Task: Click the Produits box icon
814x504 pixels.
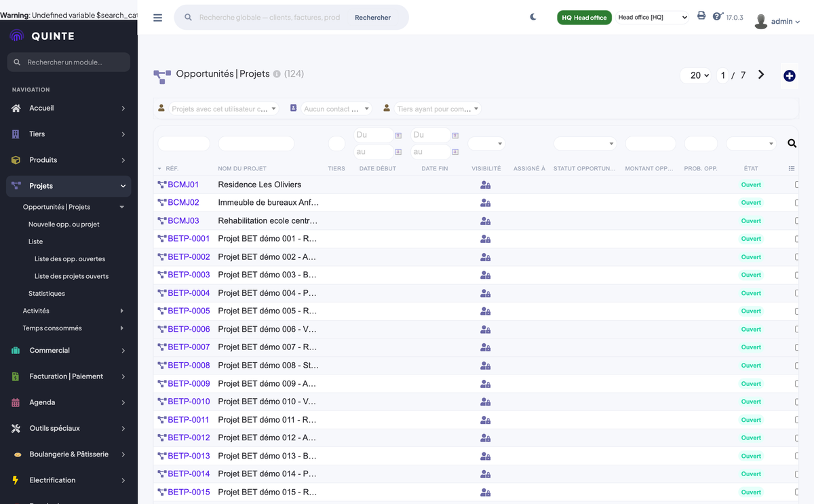Action: click(x=16, y=160)
